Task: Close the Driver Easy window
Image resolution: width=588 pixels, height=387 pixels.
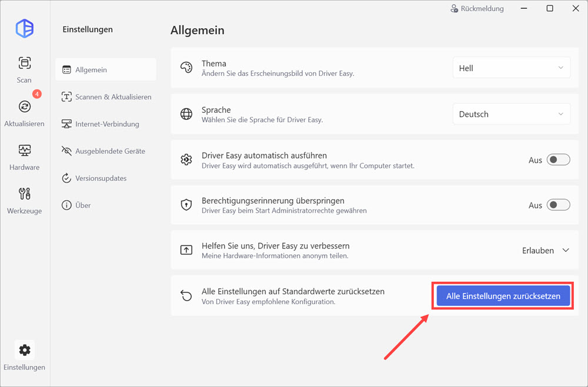Action: coord(576,8)
